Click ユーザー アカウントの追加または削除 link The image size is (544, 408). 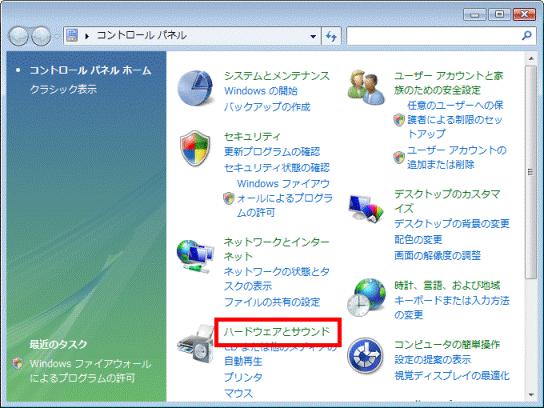tap(457, 158)
